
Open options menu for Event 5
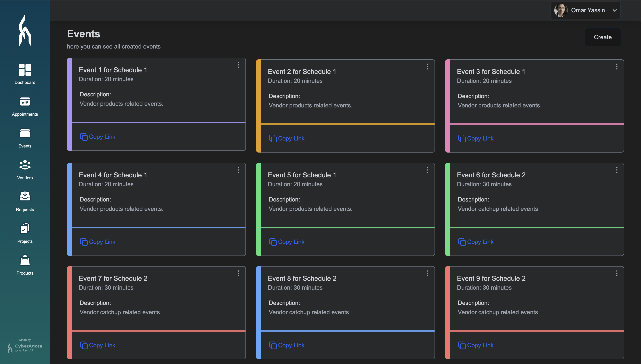[428, 170]
